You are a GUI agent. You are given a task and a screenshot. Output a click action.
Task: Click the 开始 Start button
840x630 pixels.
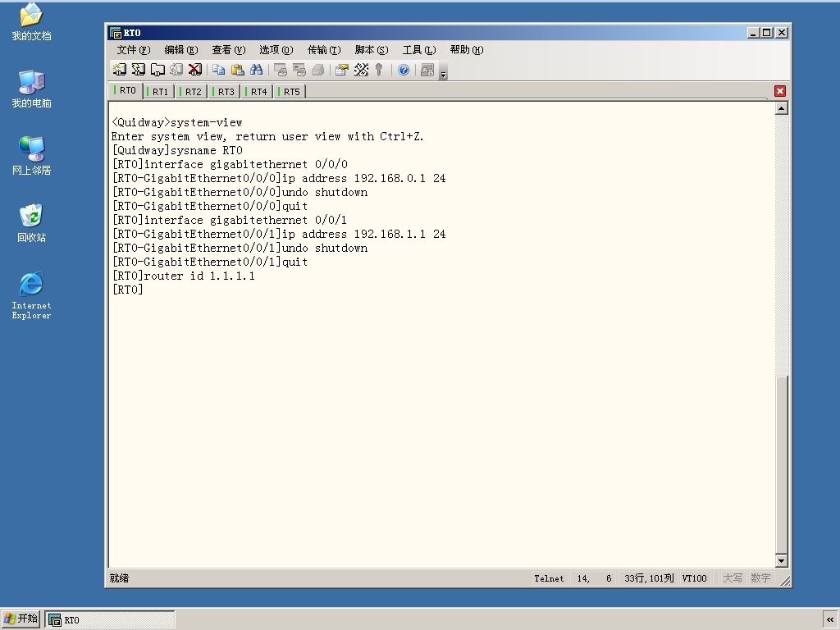tap(21, 619)
